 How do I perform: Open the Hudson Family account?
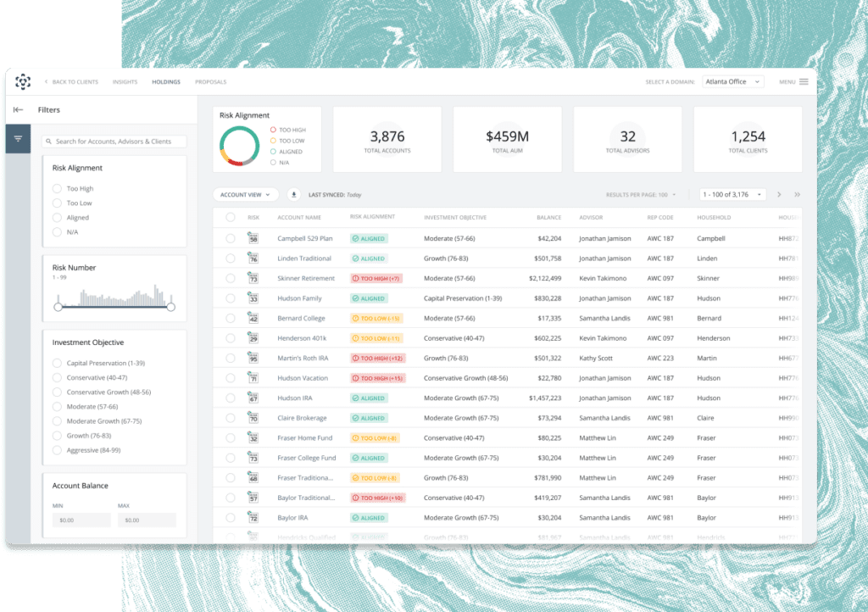[x=299, y=298]
